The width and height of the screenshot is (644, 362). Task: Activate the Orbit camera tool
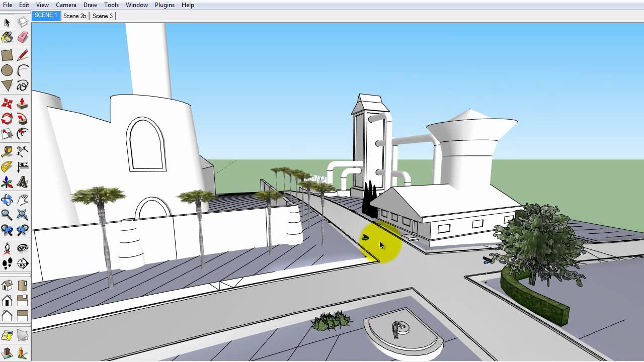click(7, 200)
